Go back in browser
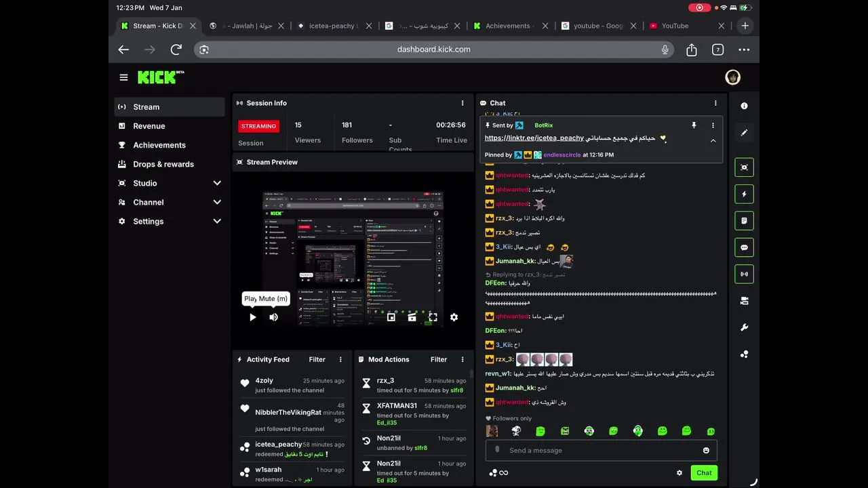The image size is (868, 488). click(123, 49)
